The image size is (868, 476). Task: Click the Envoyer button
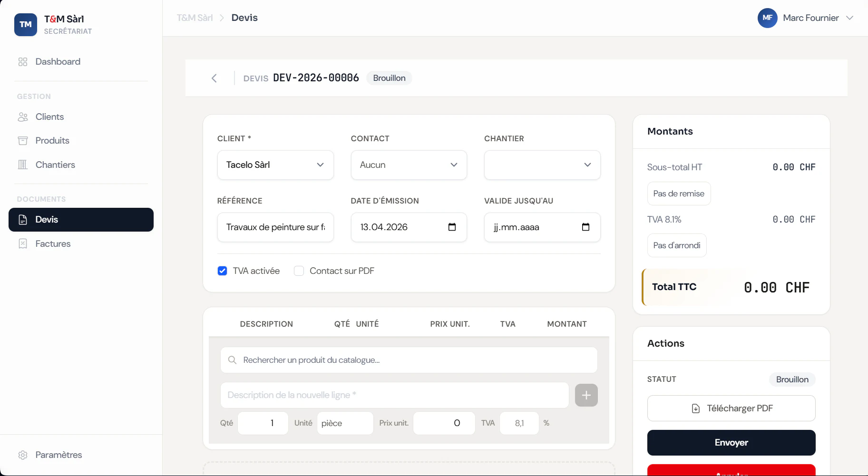point(731,443)
